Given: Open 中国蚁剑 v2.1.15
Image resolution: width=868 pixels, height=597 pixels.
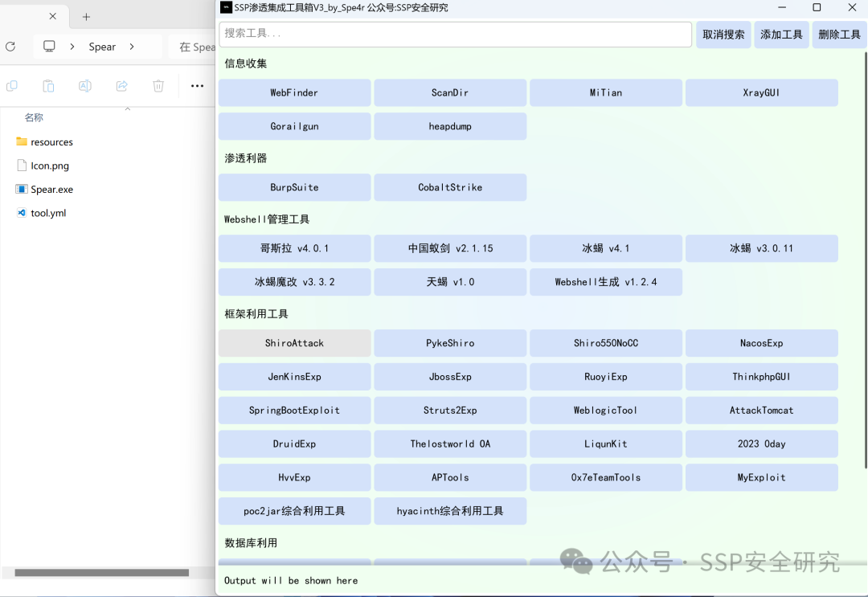Looking at the screenshot, I should (450, 248).
